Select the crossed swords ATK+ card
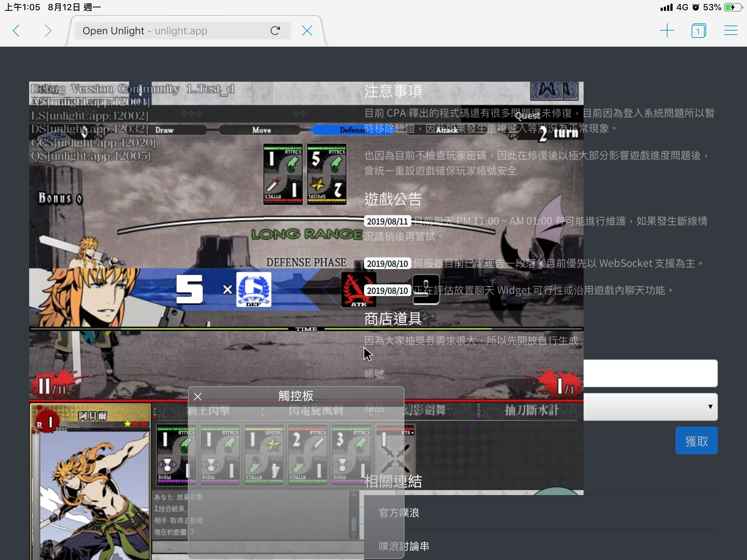747x560 pixels. point(395,455)
